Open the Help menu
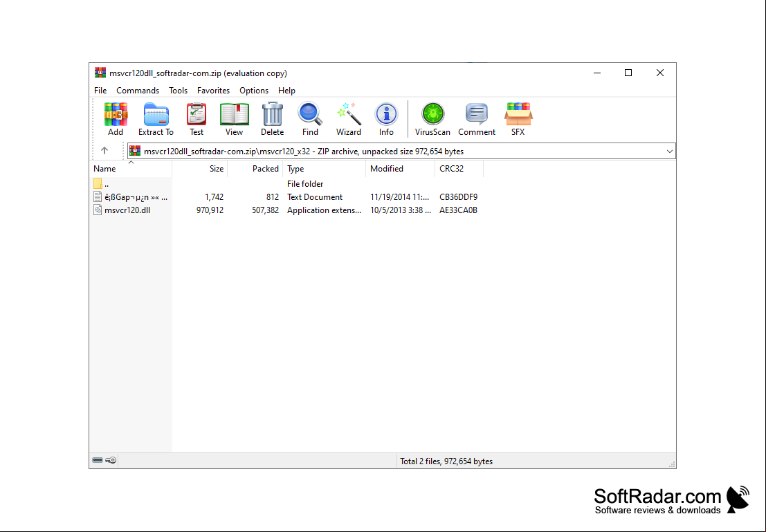The height and width of the screenshot is (532, 766). tap(286, 91)
